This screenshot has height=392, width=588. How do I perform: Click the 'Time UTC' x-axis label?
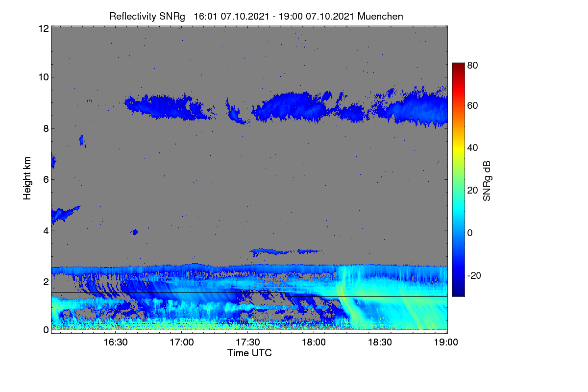[x=249, y=353]
